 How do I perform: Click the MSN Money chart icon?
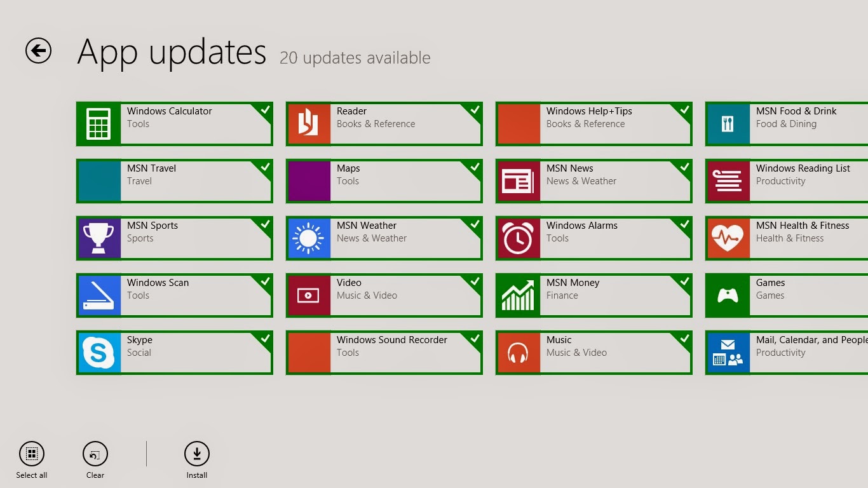pyautogui.click(x=519, y=295)
